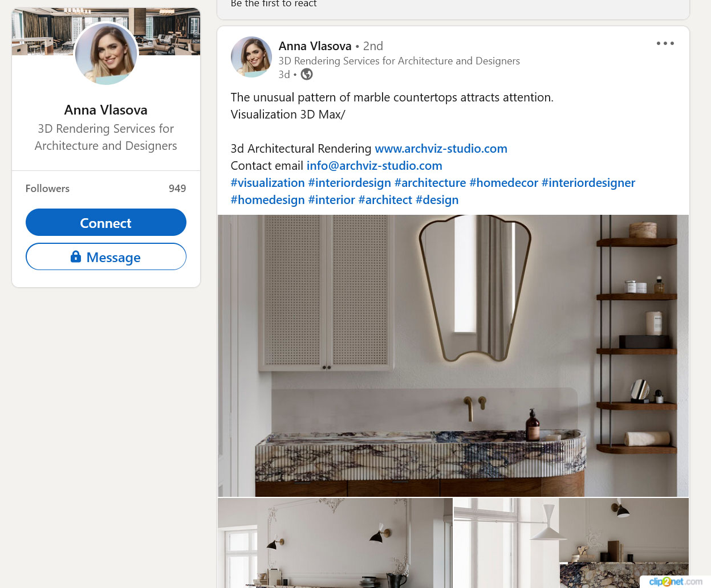Open the #homedecor hashtag
Screen dimensions: 711x588
503,183
